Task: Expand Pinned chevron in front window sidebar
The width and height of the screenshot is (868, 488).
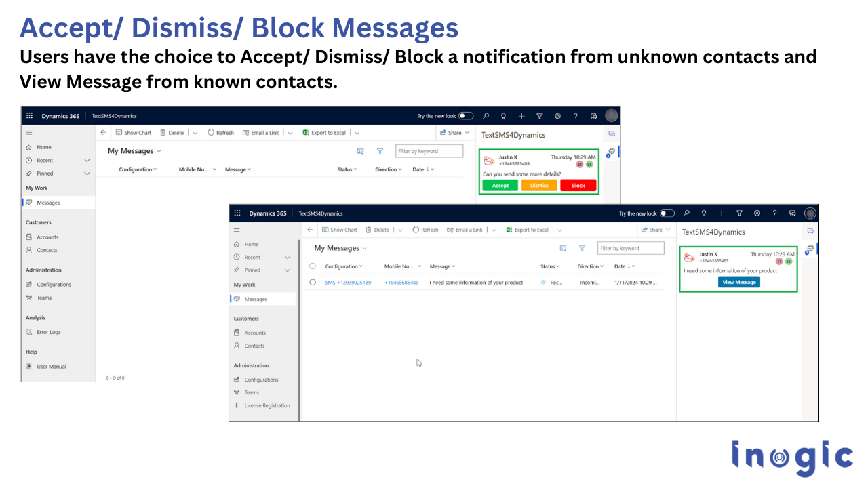Action: coord(288,270)
